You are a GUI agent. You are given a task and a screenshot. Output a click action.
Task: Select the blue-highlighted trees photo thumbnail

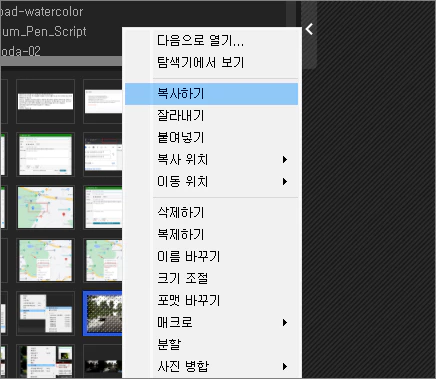tap(103, 313)
